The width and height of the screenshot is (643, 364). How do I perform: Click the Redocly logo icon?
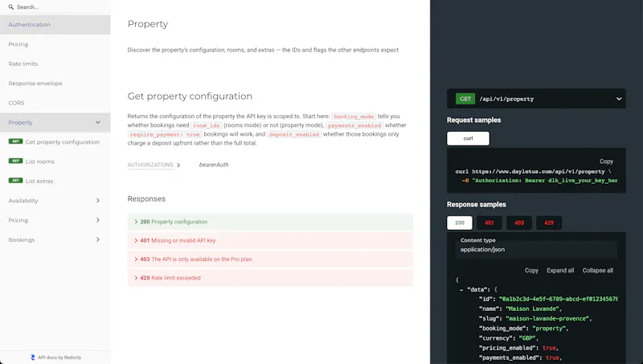coord(32,358)
